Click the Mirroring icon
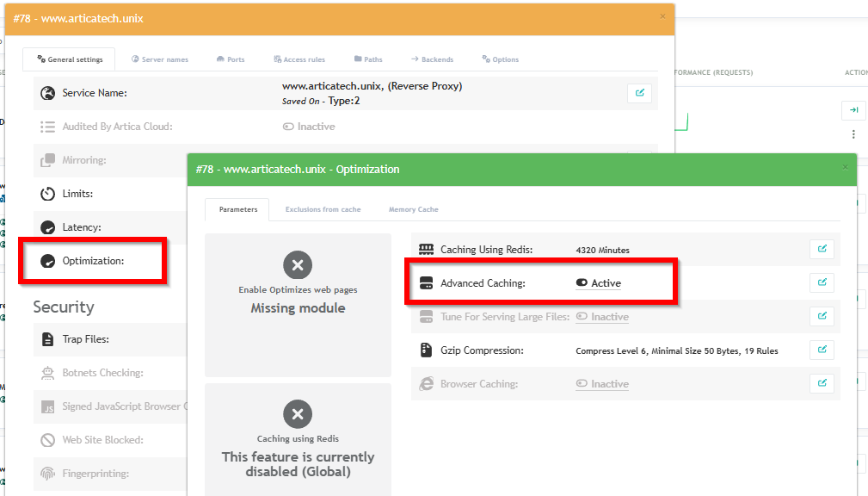 (47, 160)
